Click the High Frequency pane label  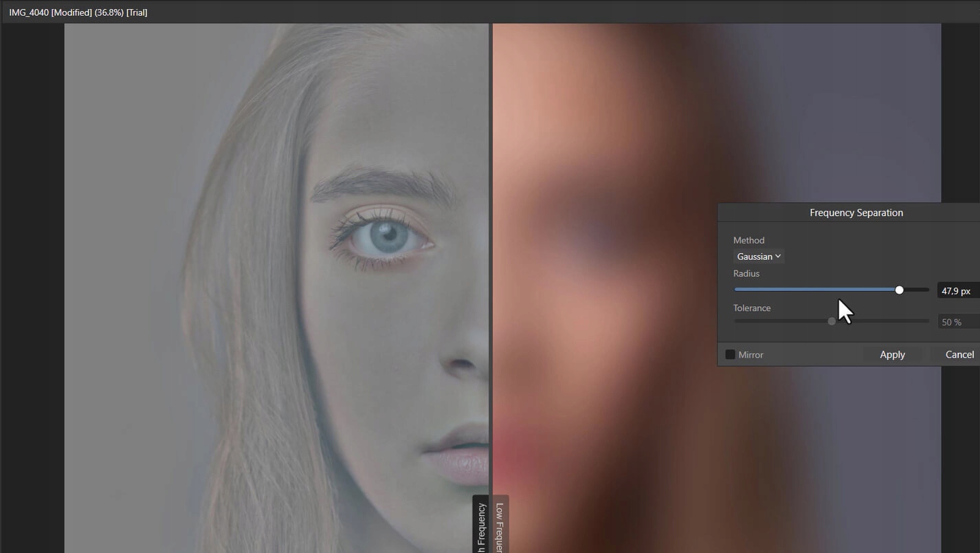(x=481, y=526)
